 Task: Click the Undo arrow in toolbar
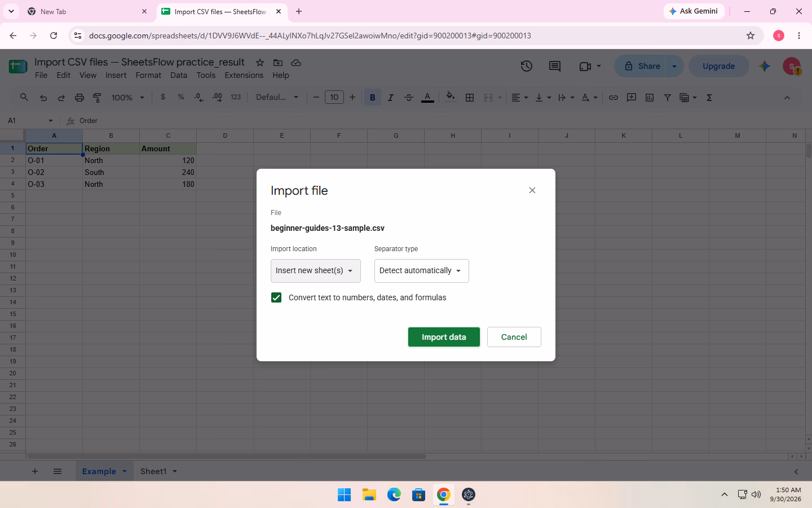[x=43, y=98]
